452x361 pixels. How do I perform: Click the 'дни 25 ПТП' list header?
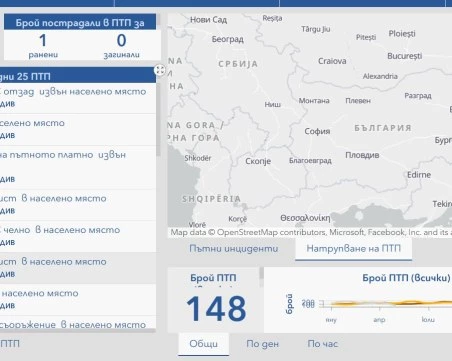pyautogui.click(x=78, y=76)
